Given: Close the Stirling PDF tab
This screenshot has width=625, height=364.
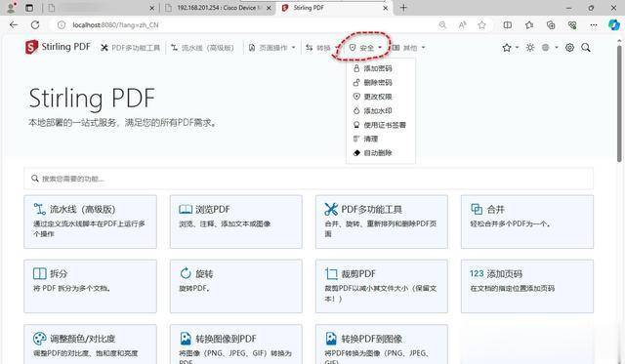Looking at the screenshot, I should (x=386, y=8).
